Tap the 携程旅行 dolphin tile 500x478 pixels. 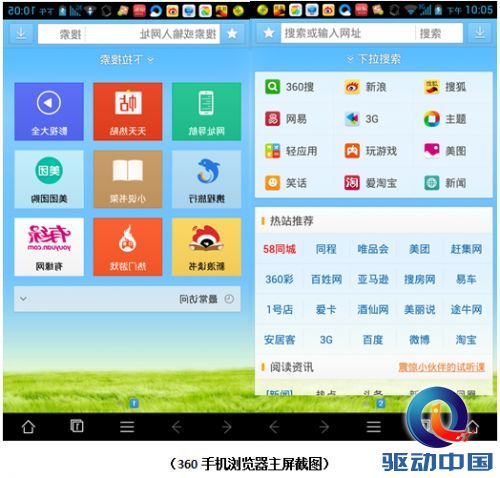pyautogui.click(x=207, y=179)
